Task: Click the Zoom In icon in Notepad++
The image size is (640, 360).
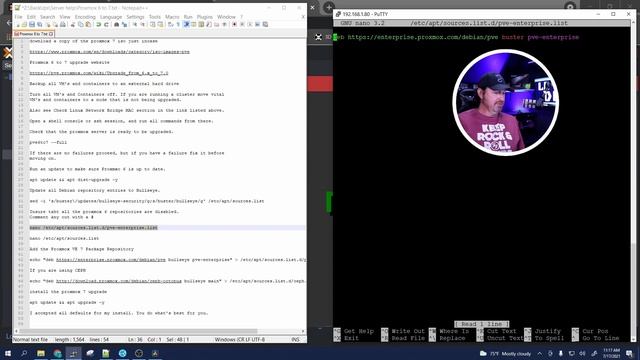Action: (x=135, y=24)
